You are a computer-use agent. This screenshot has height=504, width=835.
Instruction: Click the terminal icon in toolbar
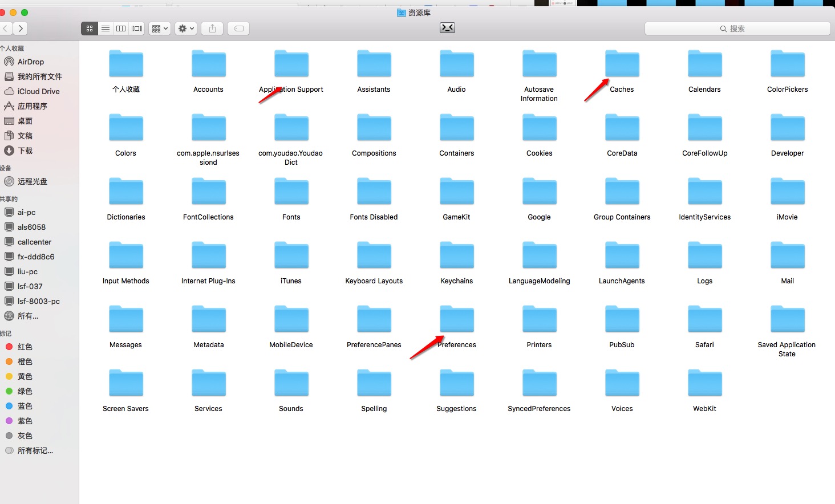coord(447,28)
